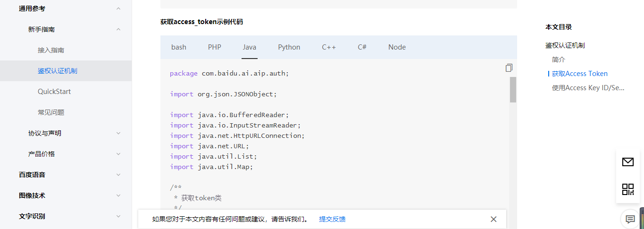Viewport: 644px width, 229px height.
Task: Open QuickStart in the sidebar
Action: 54,92
